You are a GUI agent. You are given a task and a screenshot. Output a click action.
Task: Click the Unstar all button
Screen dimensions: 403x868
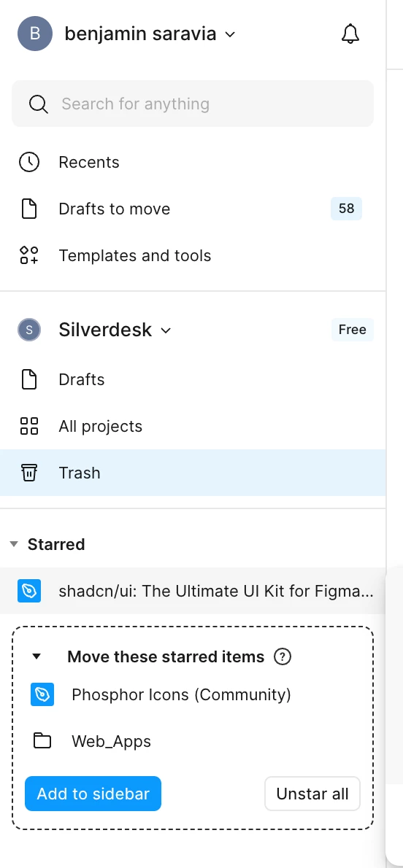312,794
